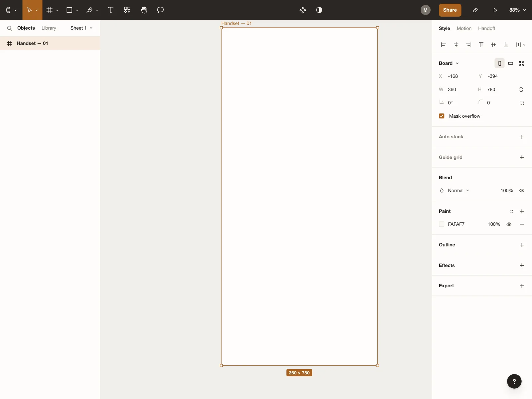532x399 pixels.
Task: Align top icon in Style panel
Action: tap(481, 45)
